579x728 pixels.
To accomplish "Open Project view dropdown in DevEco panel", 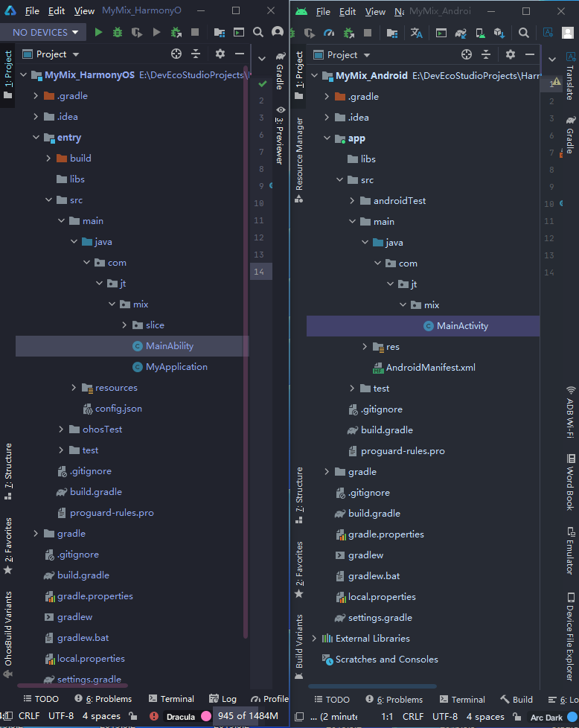I will [51, 54].
